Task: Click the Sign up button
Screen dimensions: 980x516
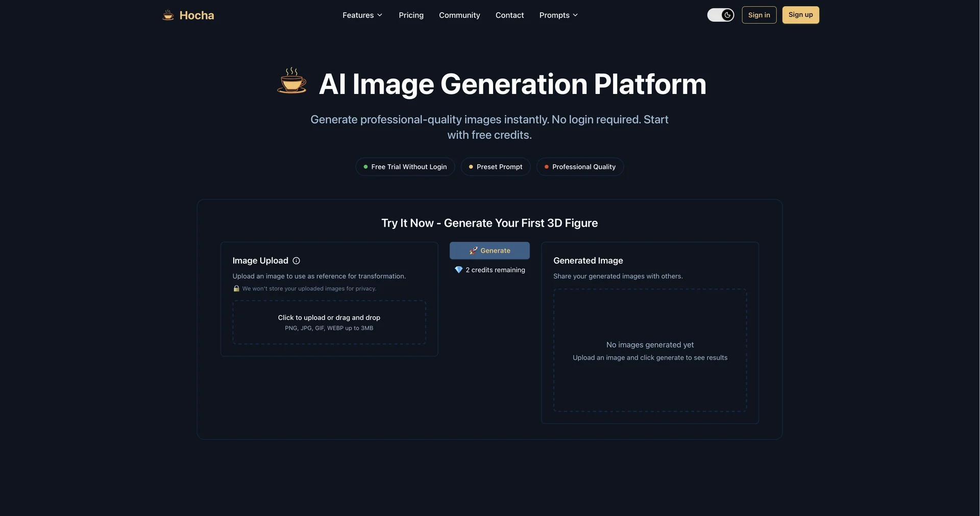Action: [x=800, y=15]
